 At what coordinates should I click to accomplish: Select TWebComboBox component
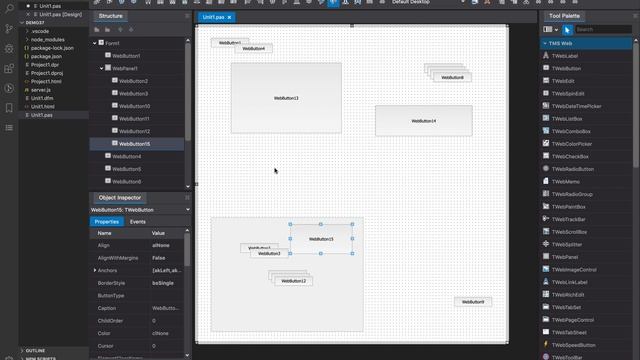click(571, 131)
